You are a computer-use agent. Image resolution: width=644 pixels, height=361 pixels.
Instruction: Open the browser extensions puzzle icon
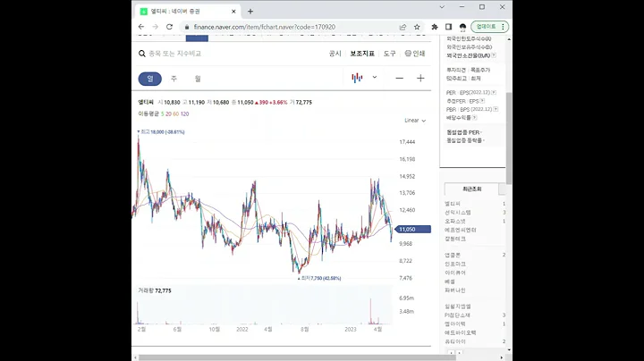click(x=435, y=27)
